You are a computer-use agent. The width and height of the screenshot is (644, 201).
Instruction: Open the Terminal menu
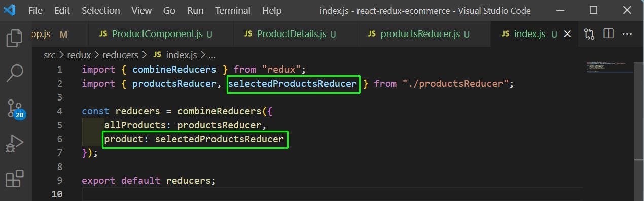pyautogui.click(x=233, y=10)
